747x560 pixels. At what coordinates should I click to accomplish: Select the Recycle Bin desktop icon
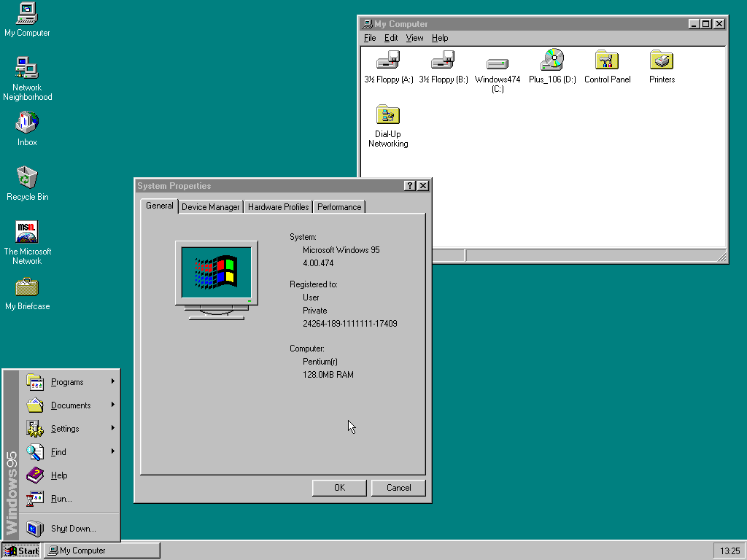[27, 178]
